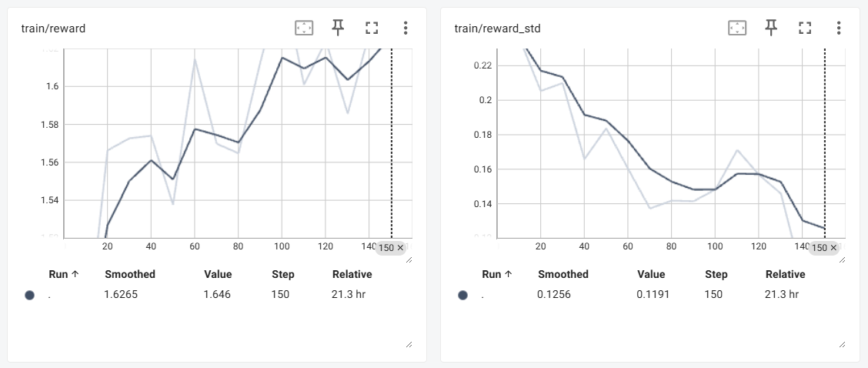Click Smoothed column header in train/reward table

(129, 274)
